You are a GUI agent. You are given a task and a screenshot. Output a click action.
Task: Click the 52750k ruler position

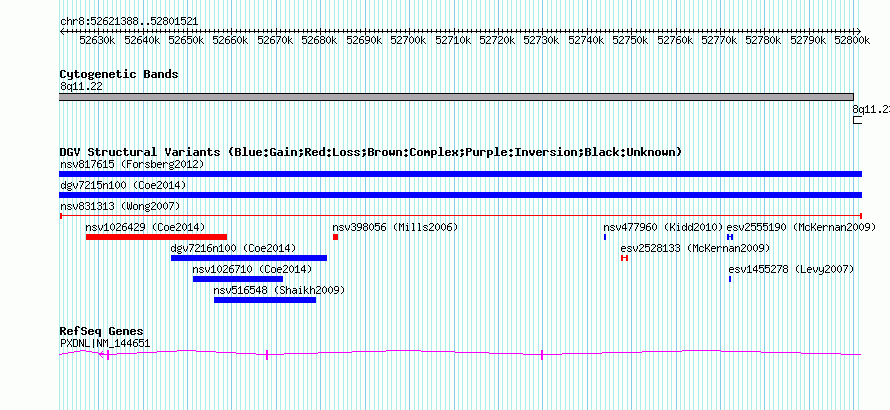(631, 40)
